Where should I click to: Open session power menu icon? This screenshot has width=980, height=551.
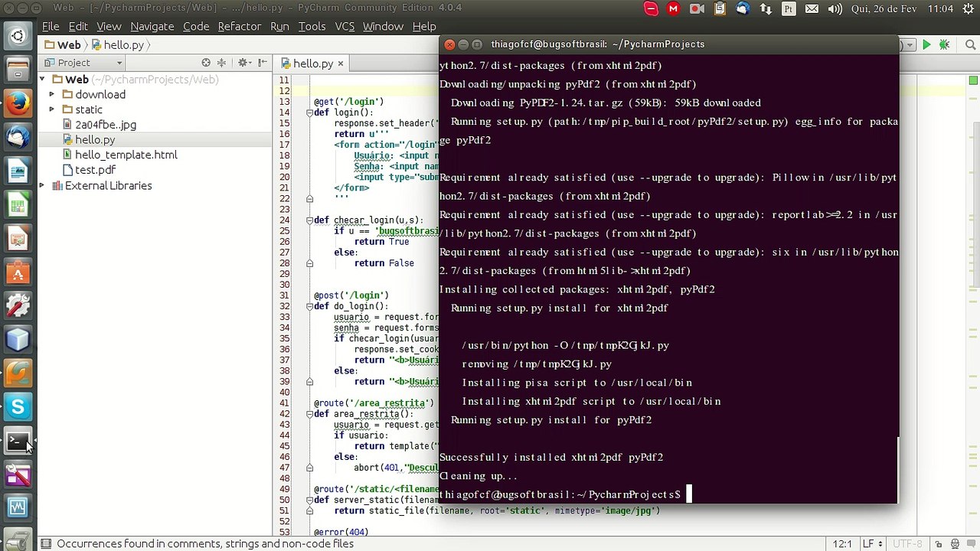click(966, 9)
